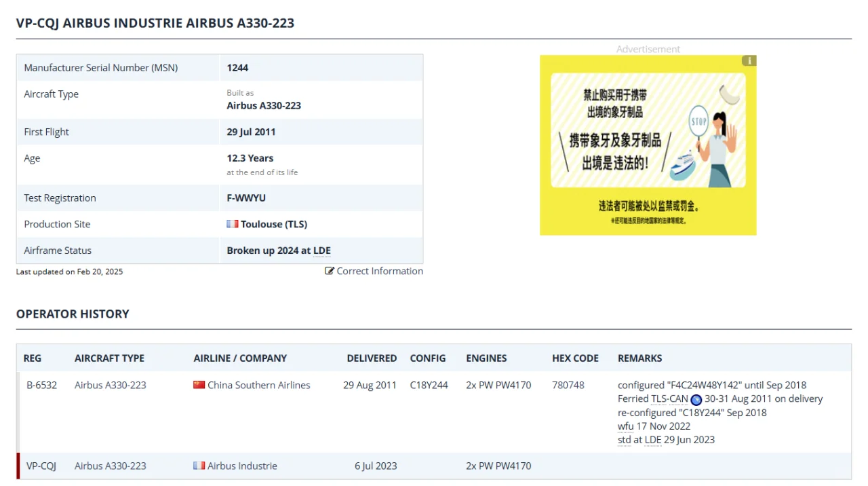
Task: Click the re-configured "C18Y244" Sep 2018 remark
Action: click(692, 412)
